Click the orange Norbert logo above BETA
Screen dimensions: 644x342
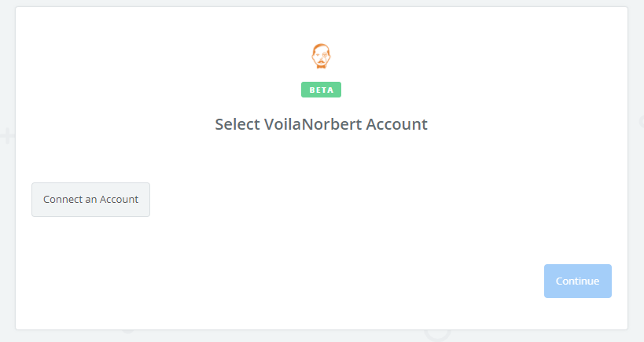(321, 57)
